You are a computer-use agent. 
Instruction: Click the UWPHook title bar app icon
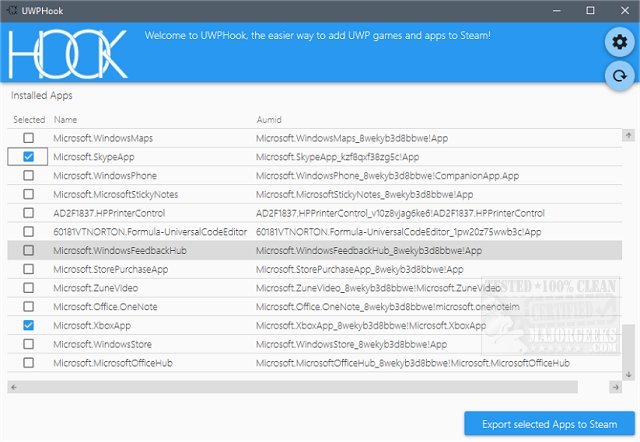click(x=12, y=10)
